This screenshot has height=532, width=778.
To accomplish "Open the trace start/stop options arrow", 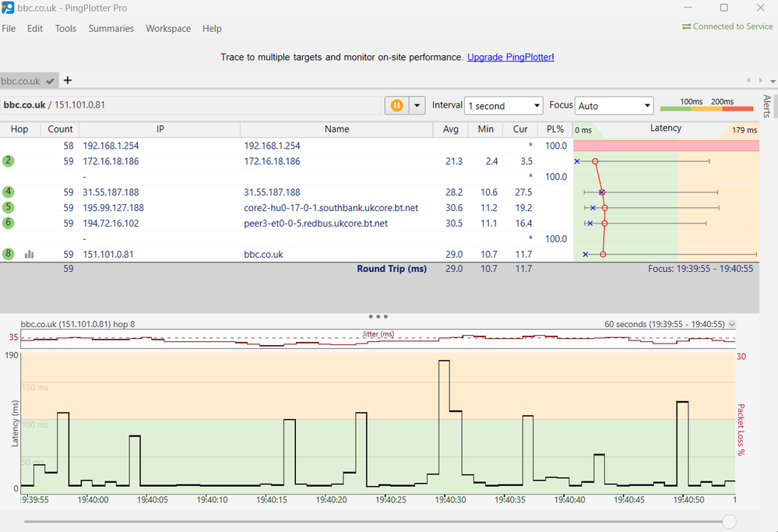I will tap(417, 105).
